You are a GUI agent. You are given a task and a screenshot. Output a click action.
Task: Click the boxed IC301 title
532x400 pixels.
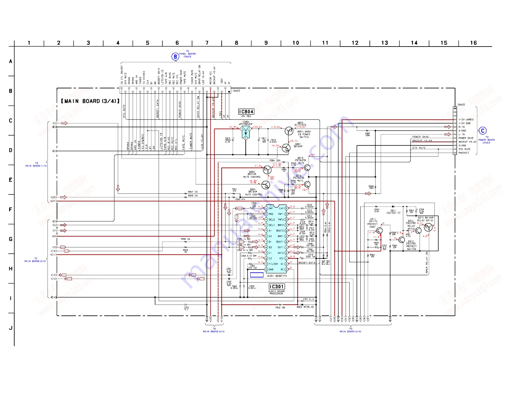(277, 286)
